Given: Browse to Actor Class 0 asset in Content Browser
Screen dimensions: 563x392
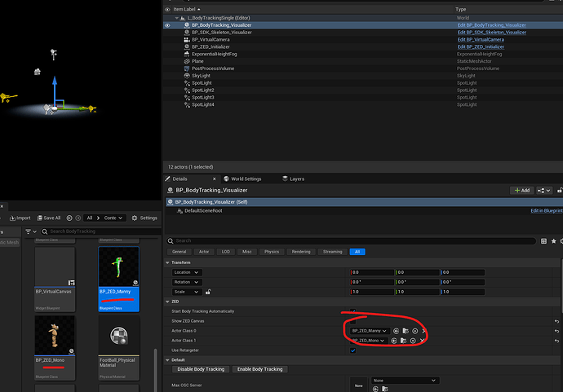Looking at the screenshot, I should click(x=406, y=330).
